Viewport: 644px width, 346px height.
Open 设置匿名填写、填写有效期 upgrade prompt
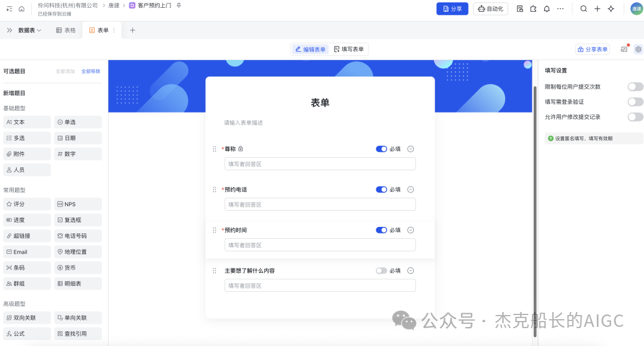click(x=593, y=139)
